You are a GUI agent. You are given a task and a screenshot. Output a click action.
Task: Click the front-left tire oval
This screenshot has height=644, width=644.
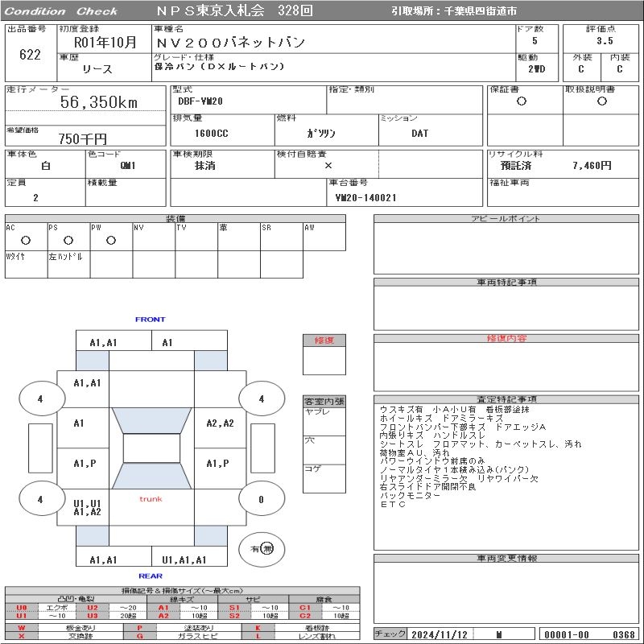[x=40, y=398]
